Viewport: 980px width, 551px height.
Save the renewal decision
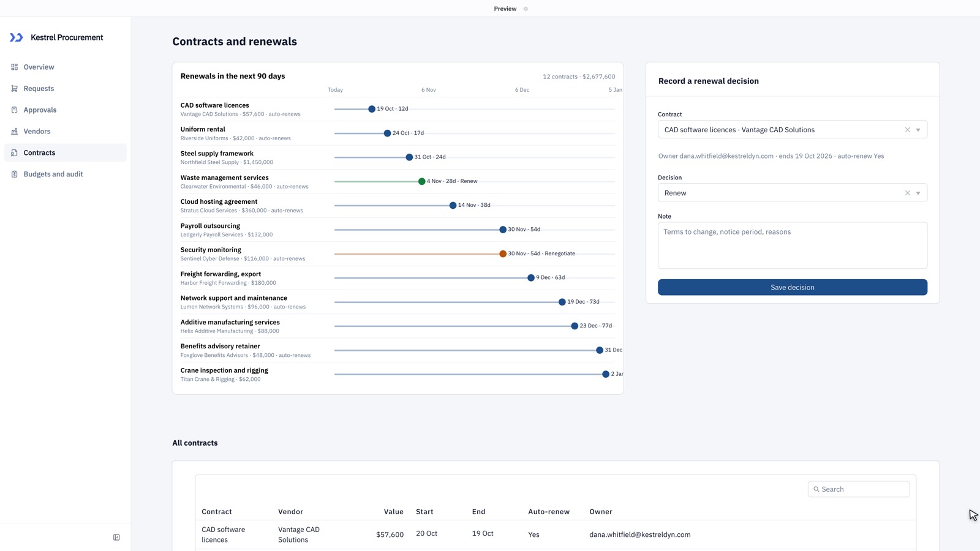793,287
